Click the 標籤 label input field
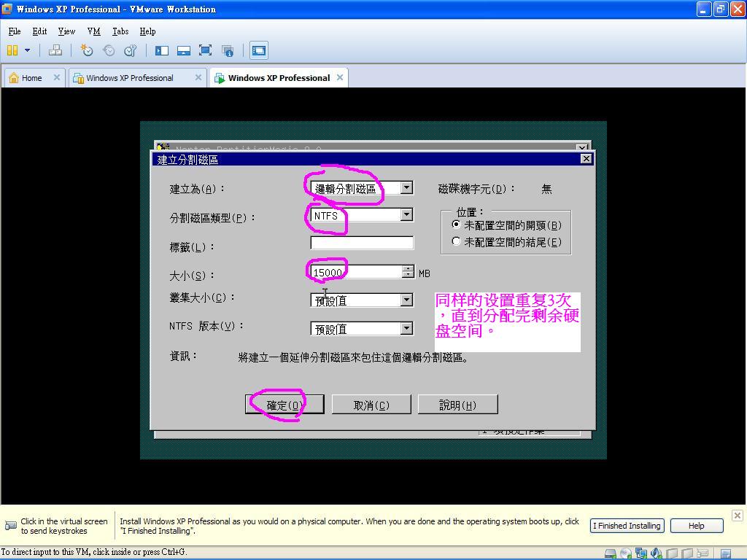The height and width of the screenshot is (560, 747). (x=362, y=243)
